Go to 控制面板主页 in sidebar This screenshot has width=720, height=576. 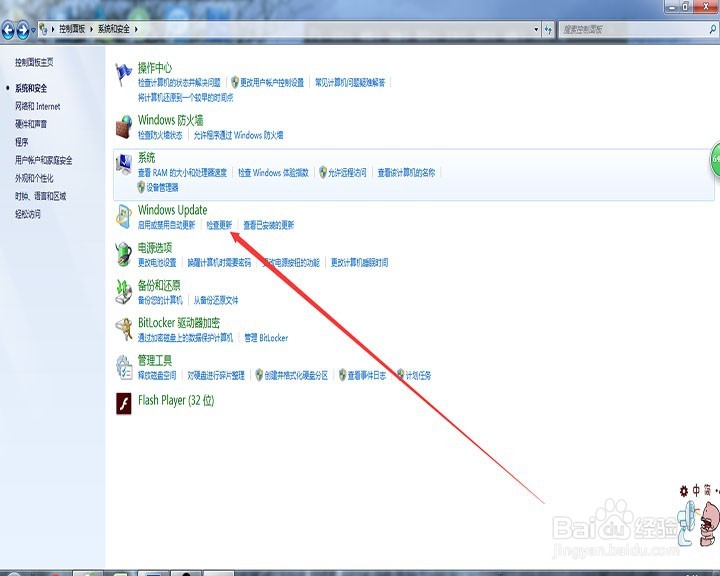(34, 62)
